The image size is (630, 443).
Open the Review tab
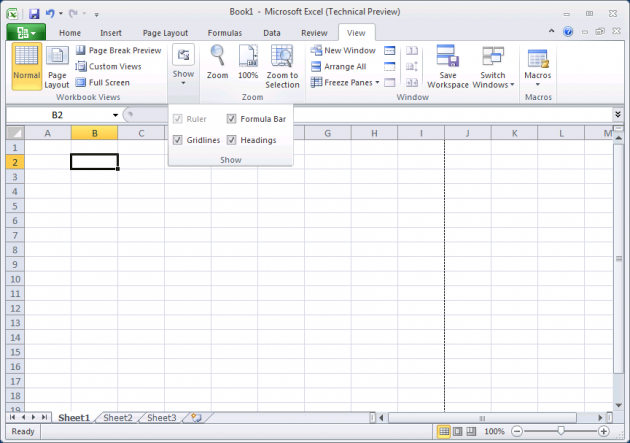tap(314, 33)
